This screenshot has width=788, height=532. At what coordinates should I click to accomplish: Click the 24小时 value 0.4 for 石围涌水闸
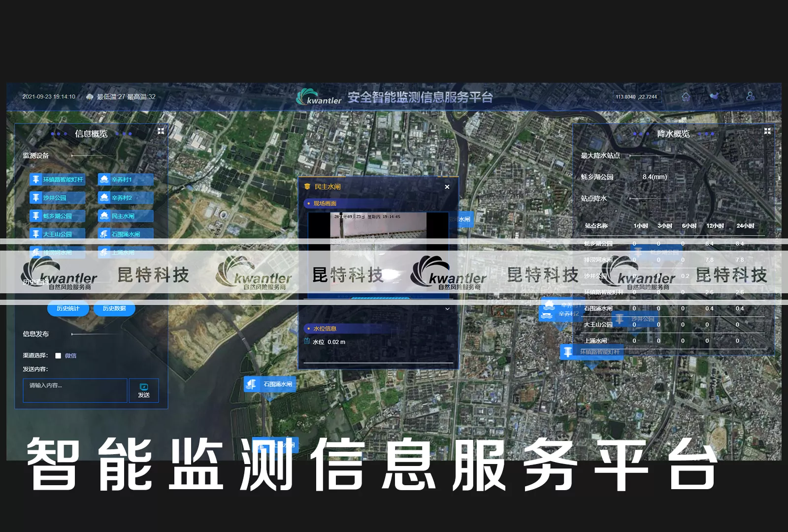[740, 308]
